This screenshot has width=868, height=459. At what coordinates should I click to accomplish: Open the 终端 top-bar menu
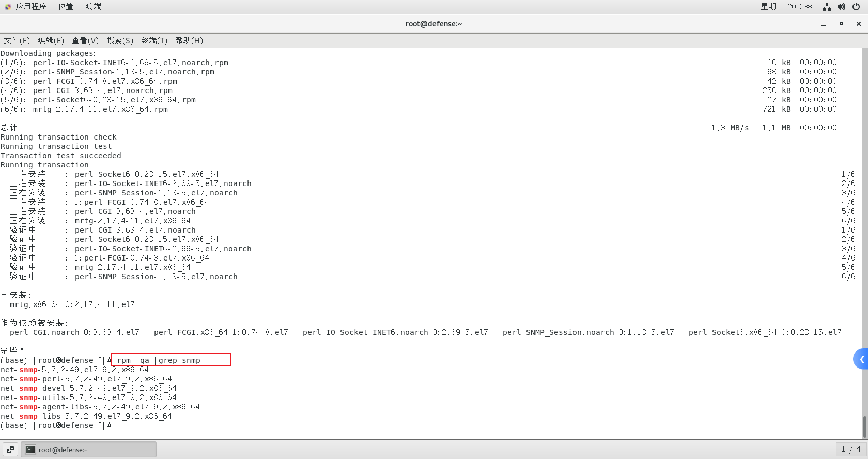click(x=94, y=7)
